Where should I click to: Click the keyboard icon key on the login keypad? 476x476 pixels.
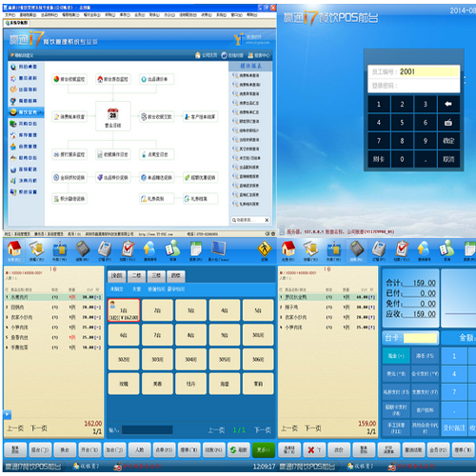(448, 123)
